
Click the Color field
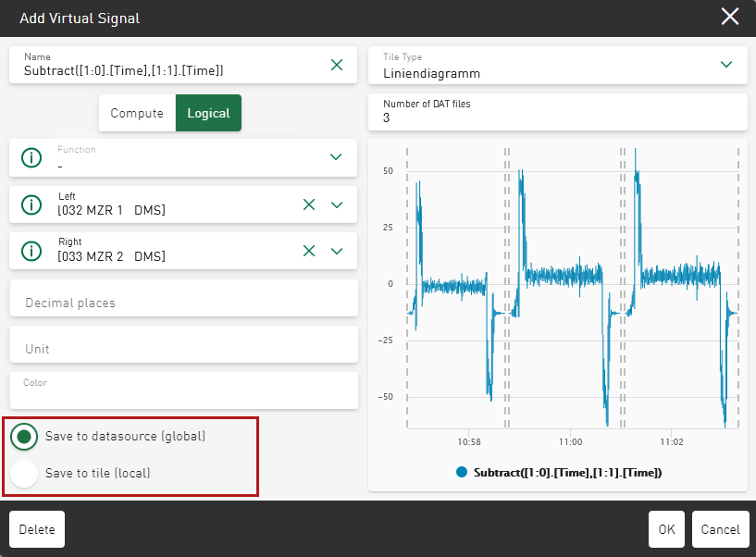tap(183, 390)
